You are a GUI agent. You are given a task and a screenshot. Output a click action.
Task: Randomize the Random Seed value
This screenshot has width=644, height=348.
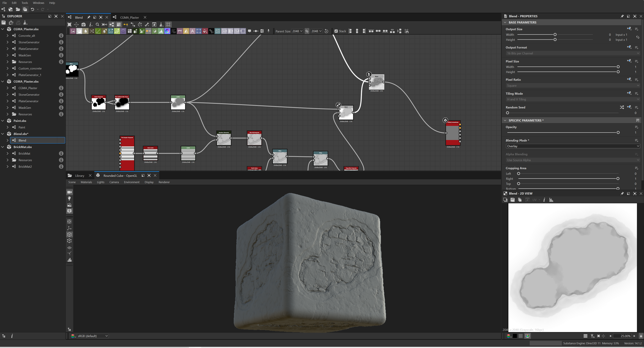(622, 107)
